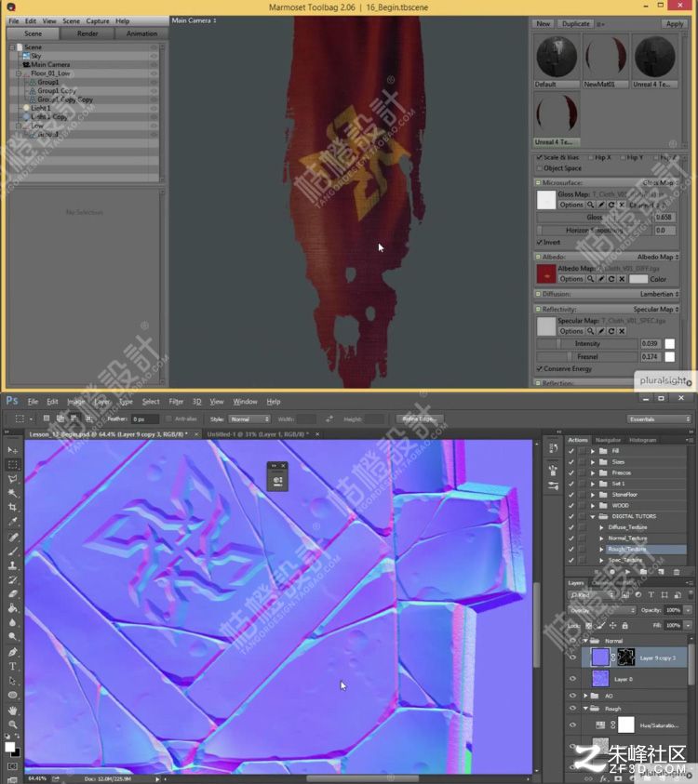Toggle Conserve Energy checkbox
698x784 pixels.
tap(540, 368)
